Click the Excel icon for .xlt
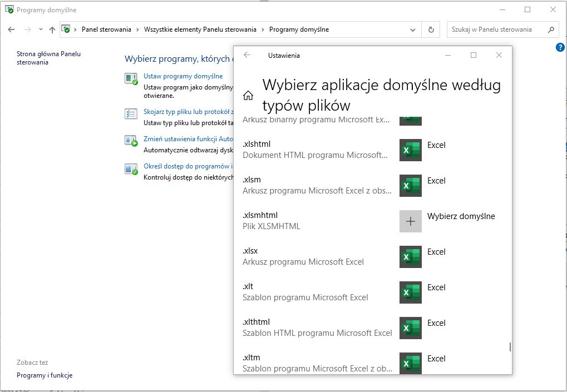Image resolution: width=567 pixels, height=392 pixels. (x=411, y=292)
